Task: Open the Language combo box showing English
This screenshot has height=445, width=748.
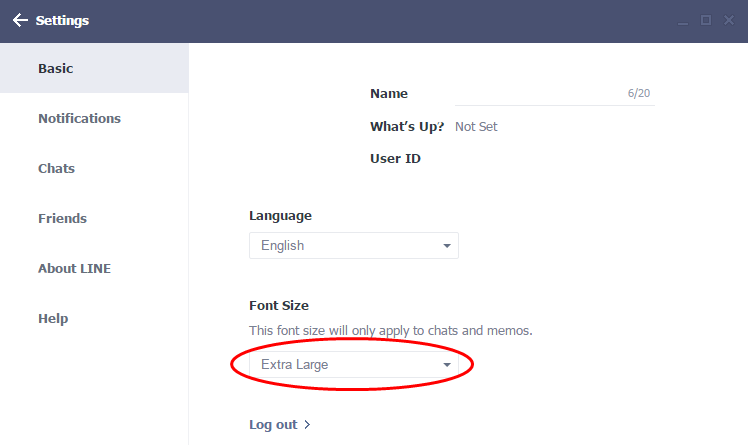Action: [340, 245]
